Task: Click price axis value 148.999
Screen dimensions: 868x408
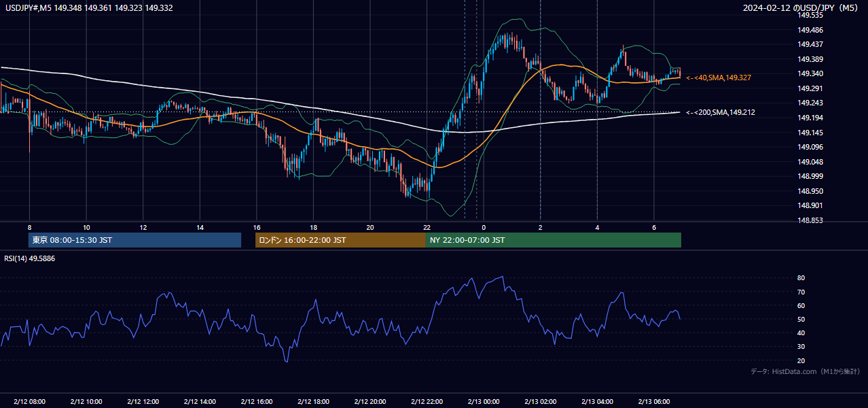Action: (x=810, y=176)
